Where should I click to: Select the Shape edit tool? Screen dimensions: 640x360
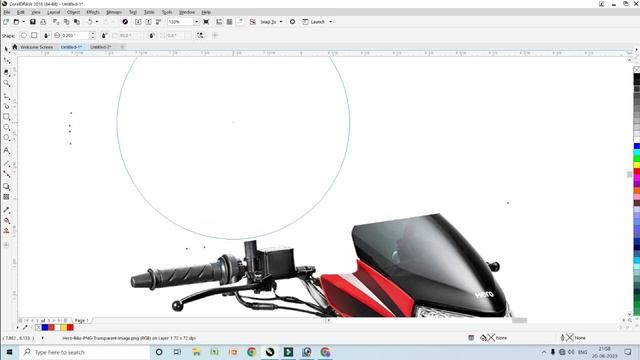click(7, 60)
